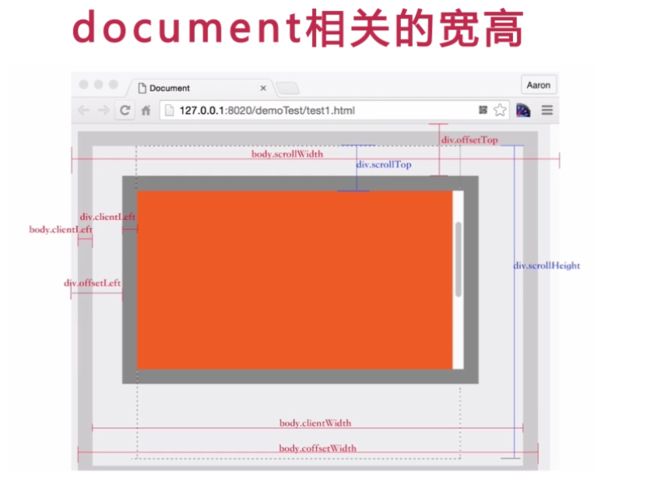Close the Document tab with the X
Image resolution: width=650 pixels, height=480 pixels.
pos(263,88)
